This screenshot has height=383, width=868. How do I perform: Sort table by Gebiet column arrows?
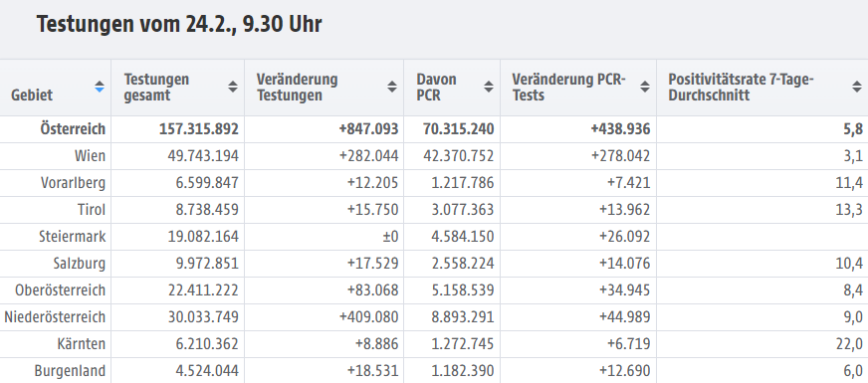[100, 87]
